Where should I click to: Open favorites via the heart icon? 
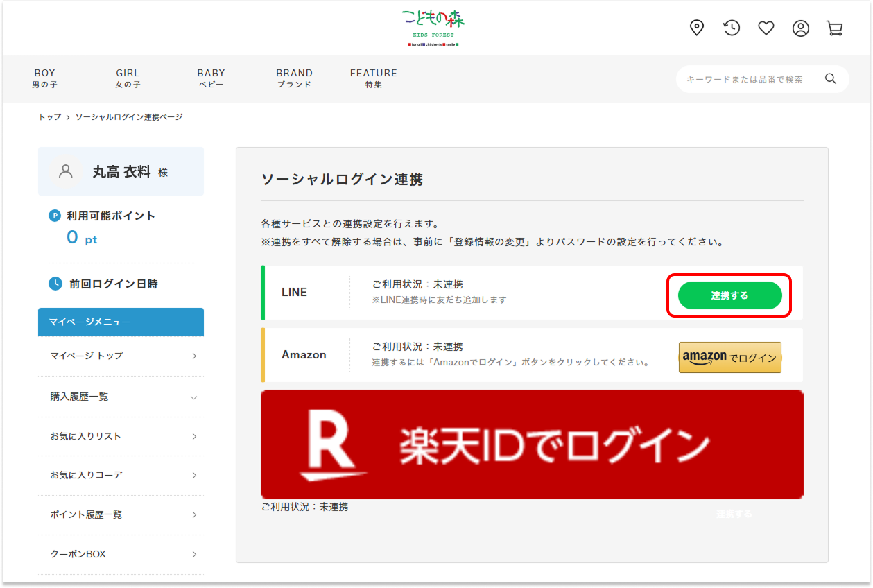(x=766, y=28)
